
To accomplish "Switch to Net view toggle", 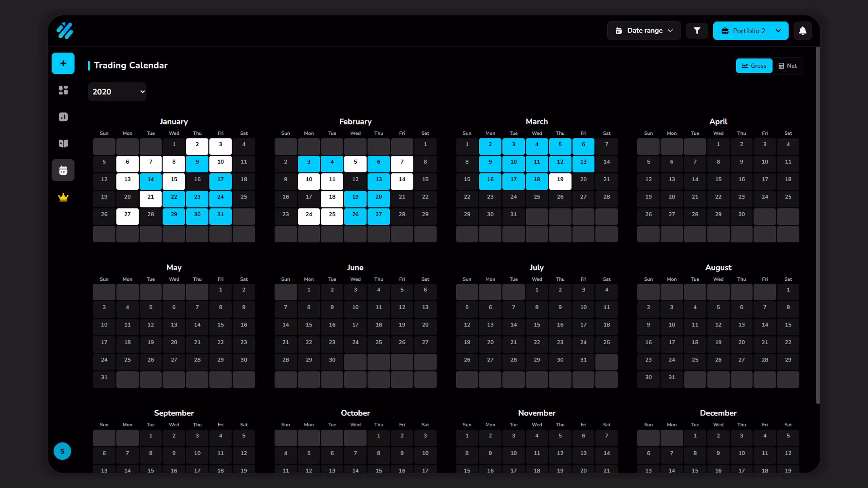I will tap(788, 66).
